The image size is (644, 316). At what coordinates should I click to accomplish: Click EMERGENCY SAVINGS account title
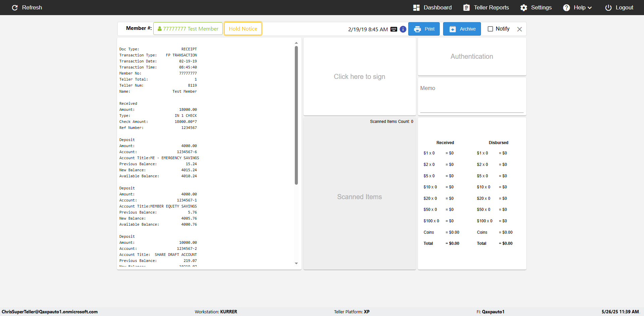click(x=180, y=158)
